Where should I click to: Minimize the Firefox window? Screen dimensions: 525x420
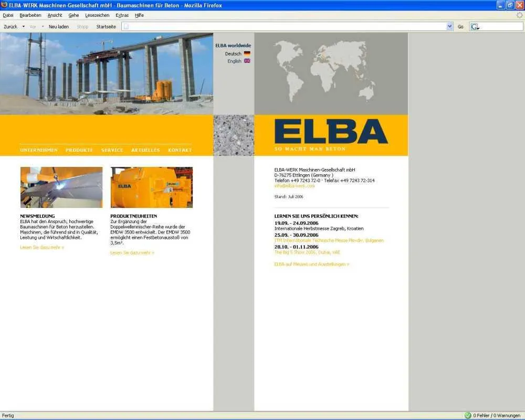coord(500,5)
